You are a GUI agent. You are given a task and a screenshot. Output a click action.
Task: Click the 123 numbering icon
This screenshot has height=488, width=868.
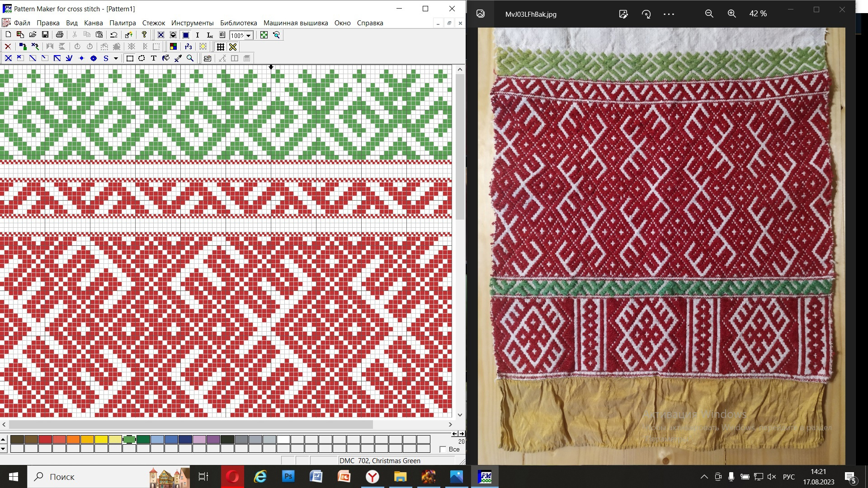point(188,47)
